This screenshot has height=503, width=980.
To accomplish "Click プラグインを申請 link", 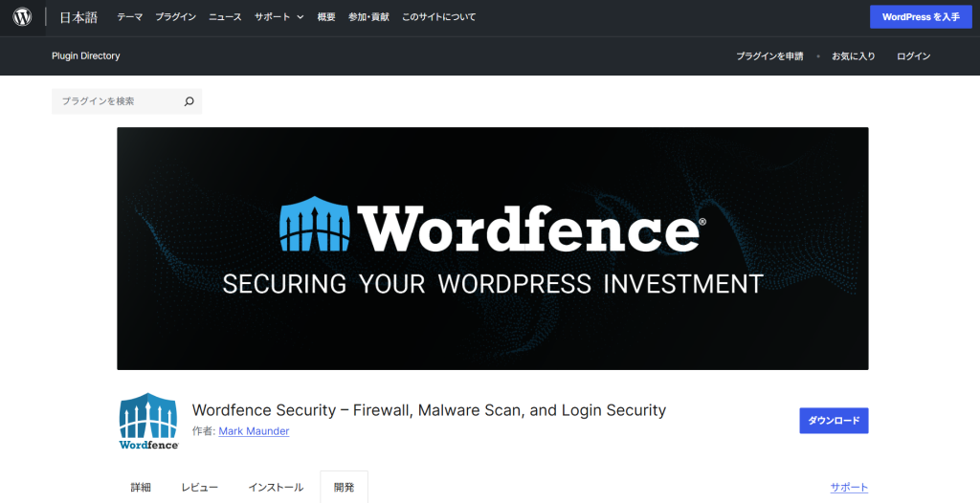I will (x=769, y=56).
